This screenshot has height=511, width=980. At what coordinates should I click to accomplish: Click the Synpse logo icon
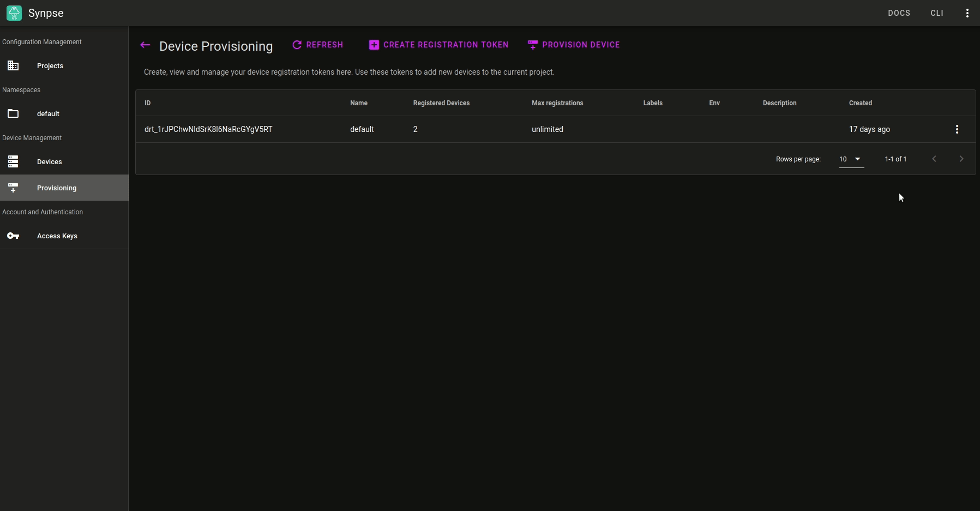tap(14, 13)
